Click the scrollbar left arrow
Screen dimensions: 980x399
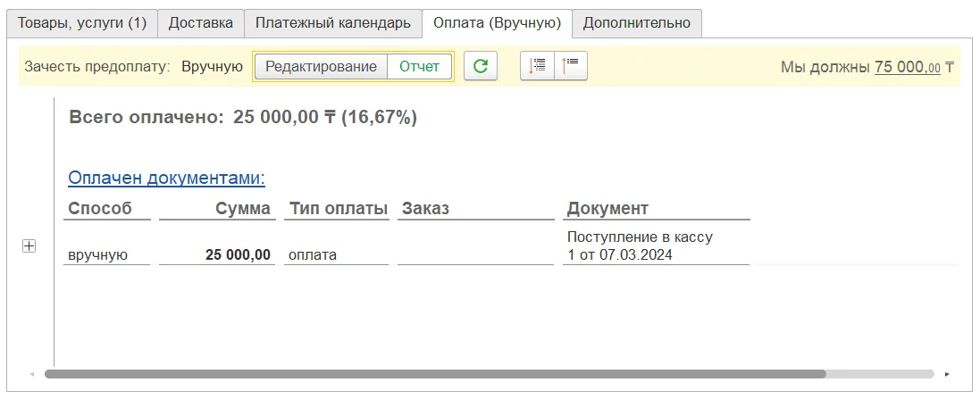[x=32, y=374]
